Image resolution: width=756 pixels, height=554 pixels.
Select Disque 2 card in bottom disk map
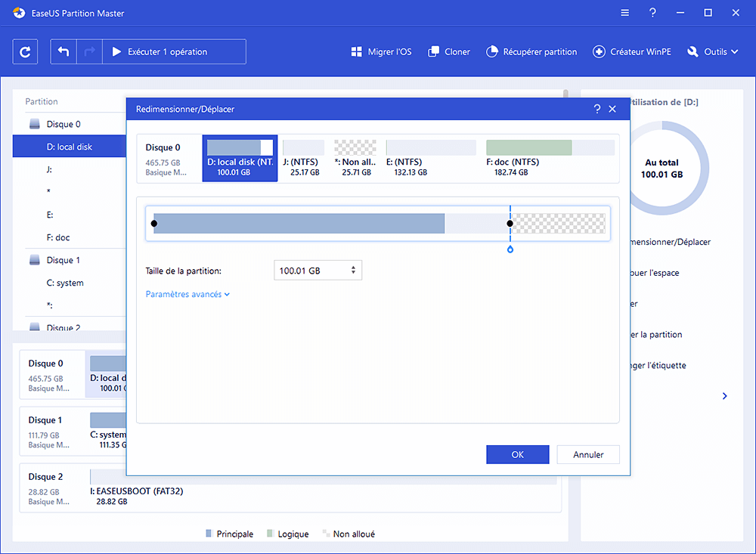point(52,488)
